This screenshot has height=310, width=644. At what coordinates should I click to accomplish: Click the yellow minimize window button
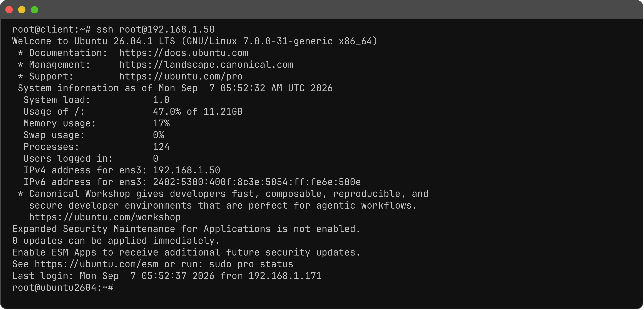tap(22, 10)
